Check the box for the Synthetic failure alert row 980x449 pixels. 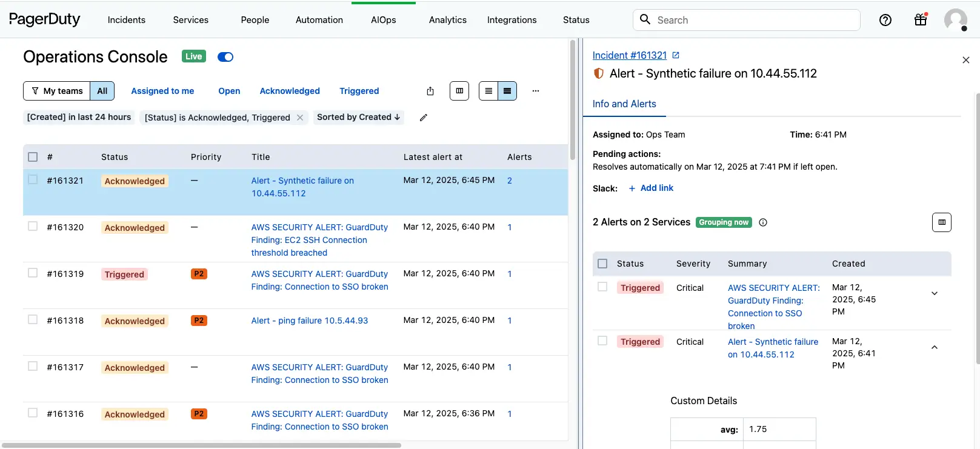click(602, 341)
